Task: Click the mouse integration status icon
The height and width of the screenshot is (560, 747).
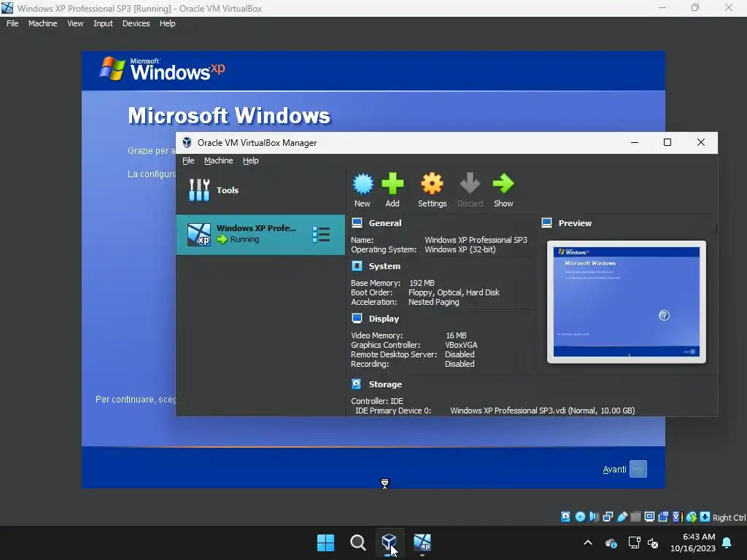Action: [692, 517]
